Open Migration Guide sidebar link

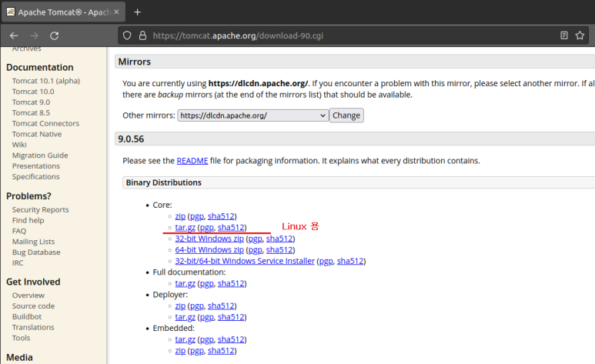(40, 155)
